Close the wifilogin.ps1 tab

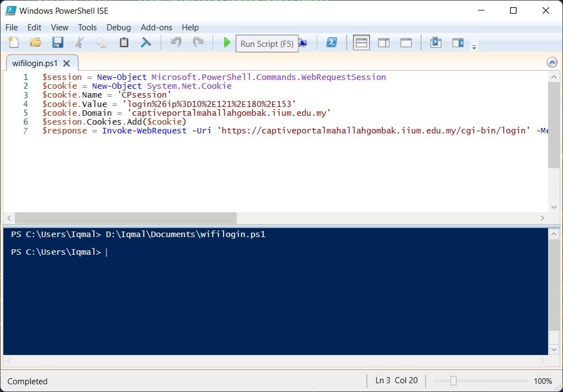66,63
